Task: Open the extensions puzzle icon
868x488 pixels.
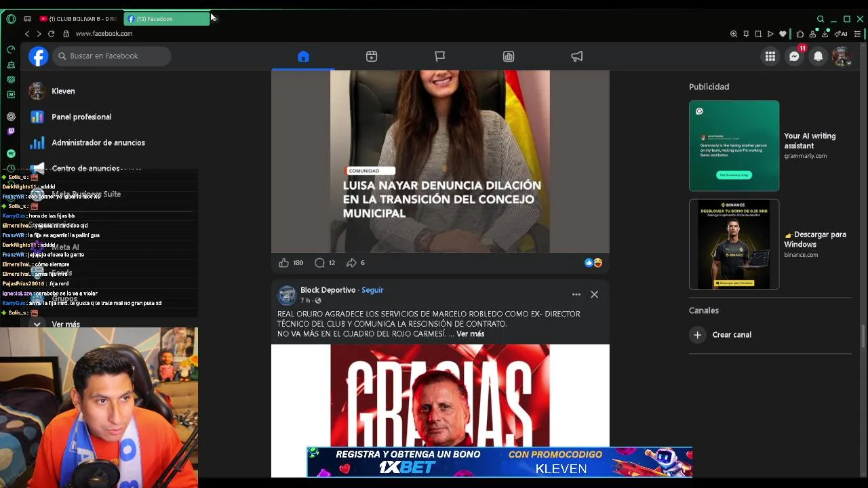Action: point(800,34)
